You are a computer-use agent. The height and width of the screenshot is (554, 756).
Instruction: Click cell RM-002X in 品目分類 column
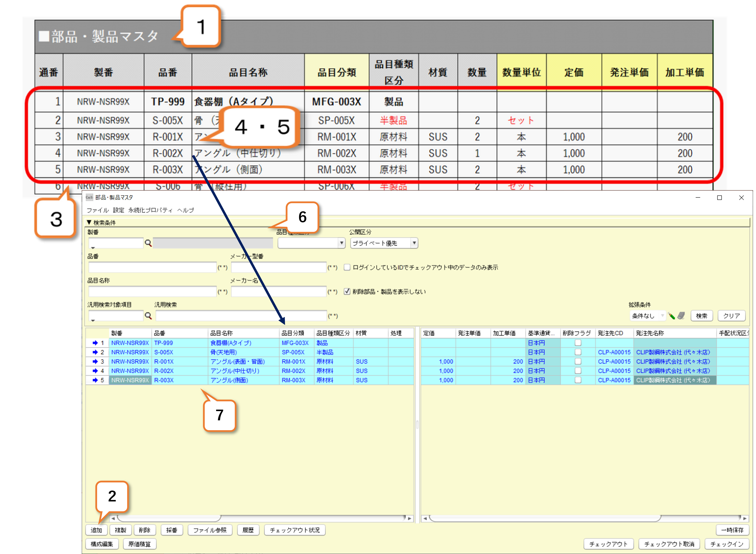click(x=296, y=371)
